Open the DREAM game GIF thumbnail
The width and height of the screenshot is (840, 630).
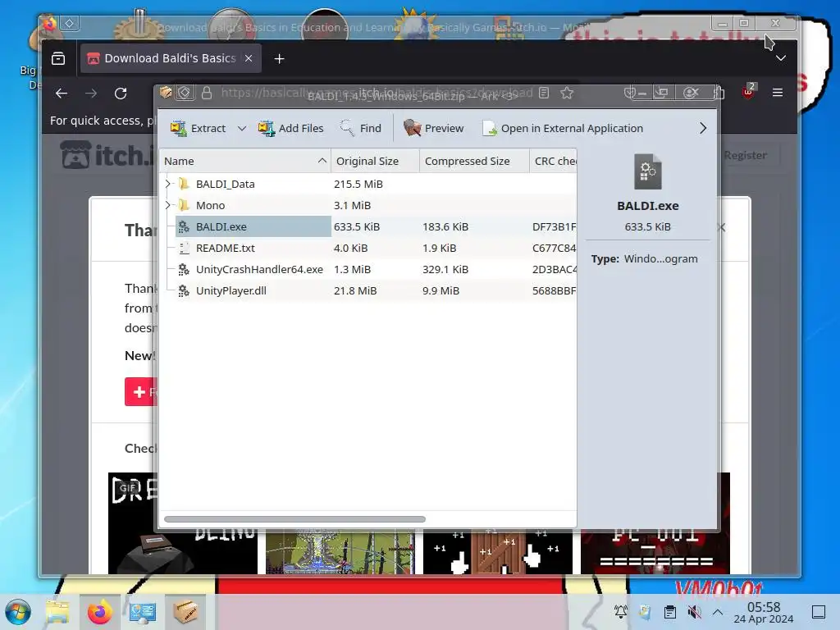click(x=182, y=523)
